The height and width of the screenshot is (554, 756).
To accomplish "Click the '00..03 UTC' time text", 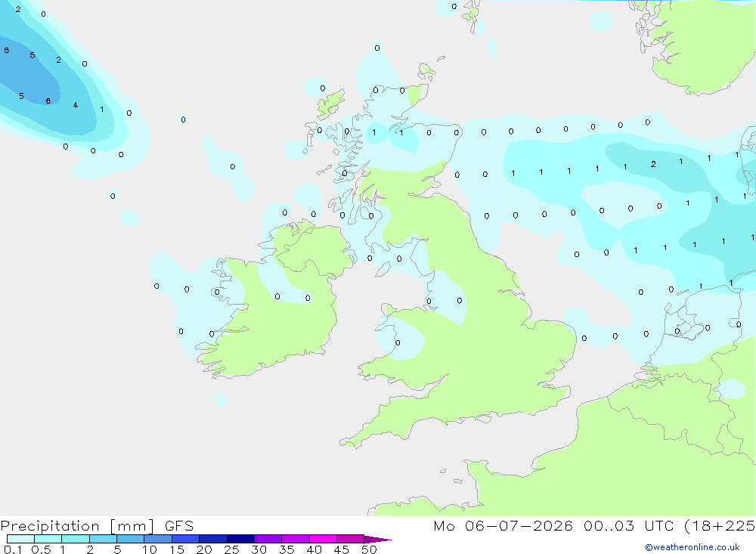I will (629, 525).
